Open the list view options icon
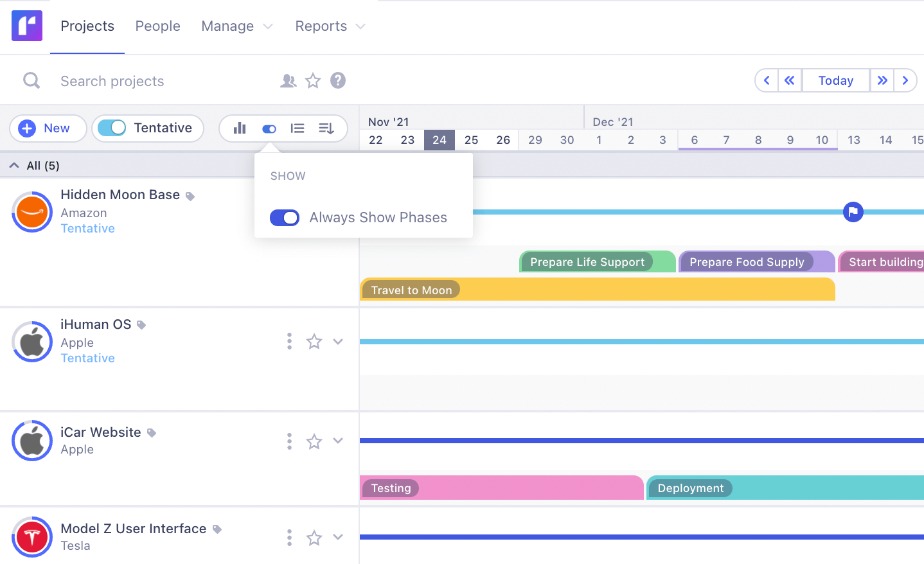This screenshot has width=924, height=564. pos(298,128)
